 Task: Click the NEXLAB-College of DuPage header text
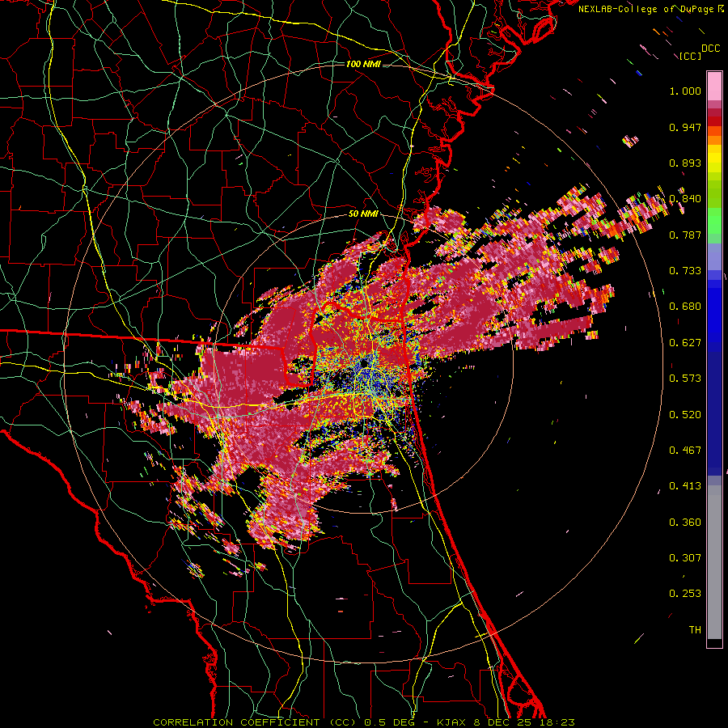[x=645, y=9]
